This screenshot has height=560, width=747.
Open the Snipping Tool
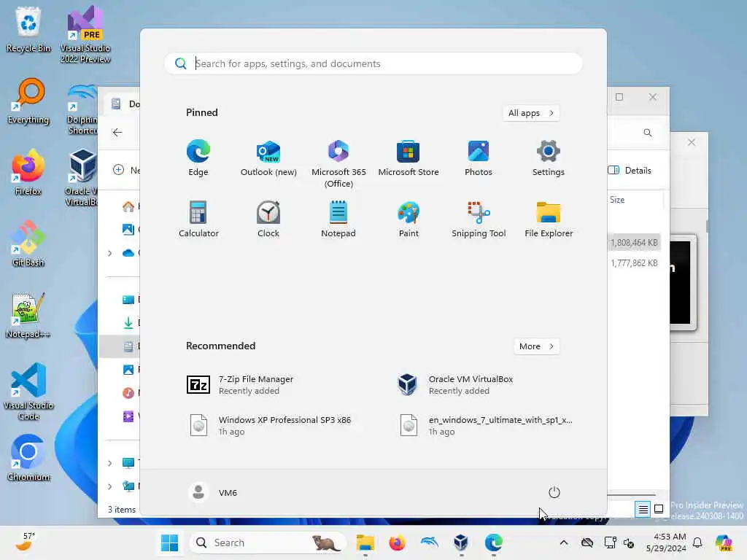(479, 219)
